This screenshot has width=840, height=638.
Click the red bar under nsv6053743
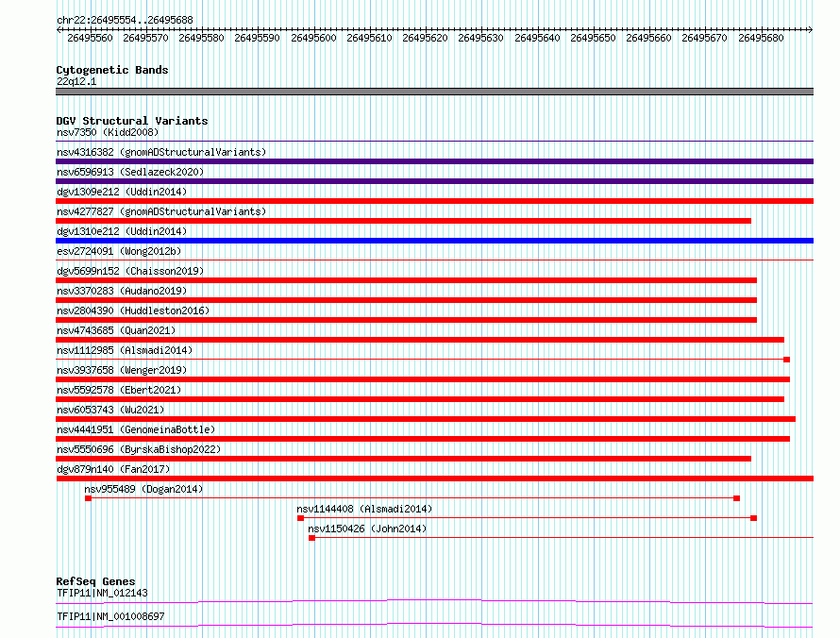[426, 419]
